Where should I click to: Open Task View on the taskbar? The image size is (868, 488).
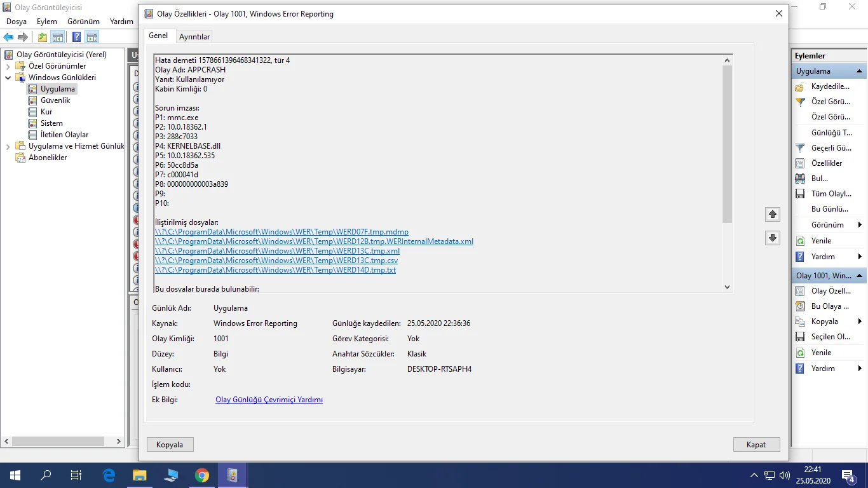(76, 475)
